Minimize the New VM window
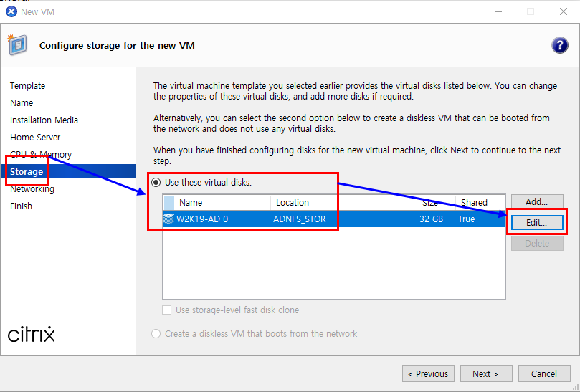The image size is (580, 392). [x=498, y=12]
